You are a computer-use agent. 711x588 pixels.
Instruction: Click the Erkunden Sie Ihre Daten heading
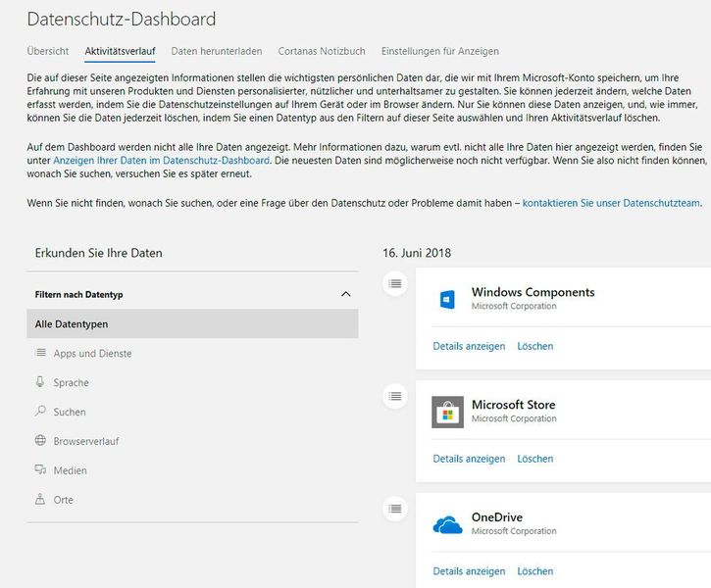pyautogui.click(x=98, y=253)
